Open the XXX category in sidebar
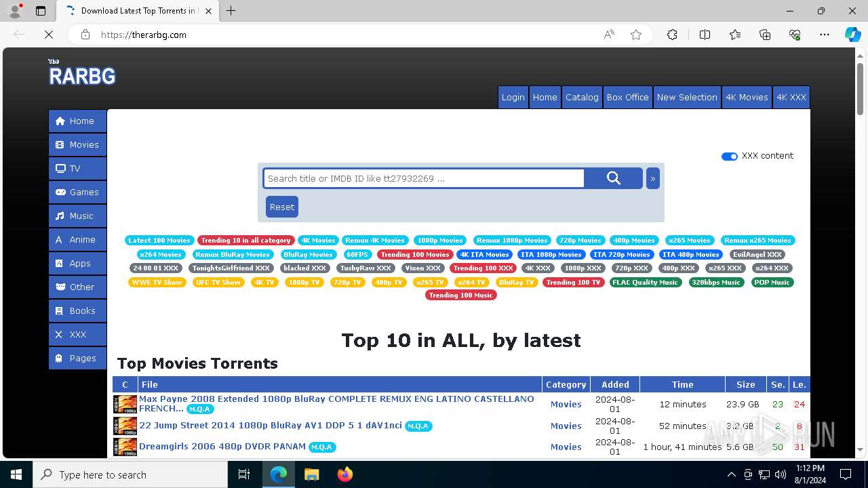868x488 pixels. coord(77,334)
